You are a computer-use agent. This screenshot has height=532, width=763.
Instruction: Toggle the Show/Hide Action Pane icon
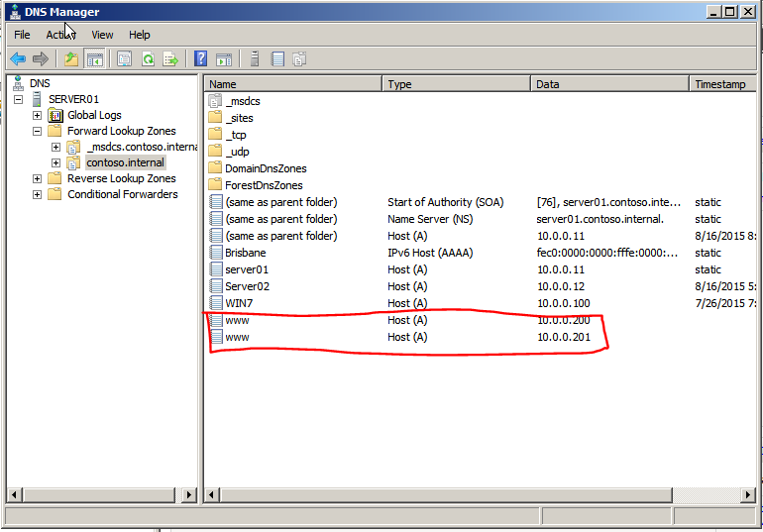(224, 59)
